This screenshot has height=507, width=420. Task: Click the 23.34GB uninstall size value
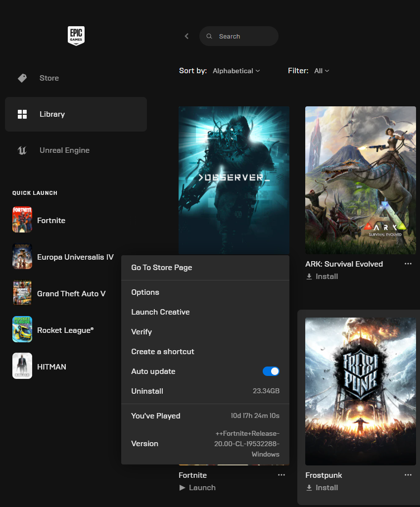coord(266,391)
